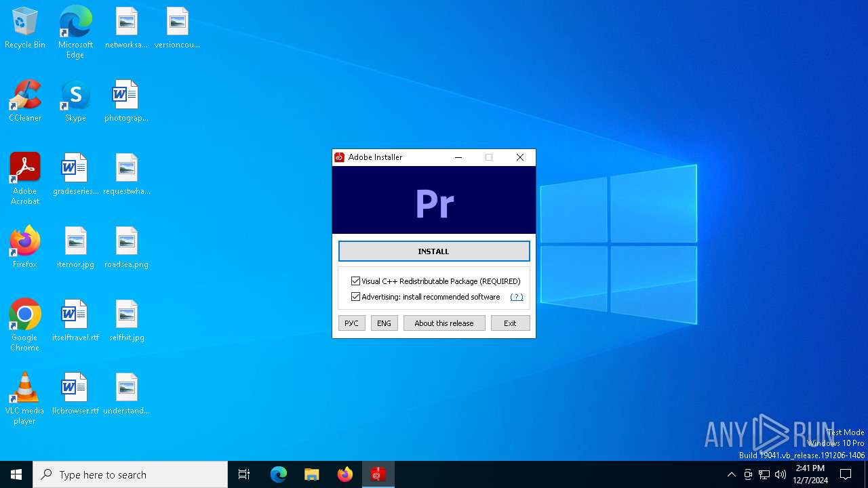Open About this release info
Image resolution: width=868 pixels, height=488 pixels.
pos(444,323)
